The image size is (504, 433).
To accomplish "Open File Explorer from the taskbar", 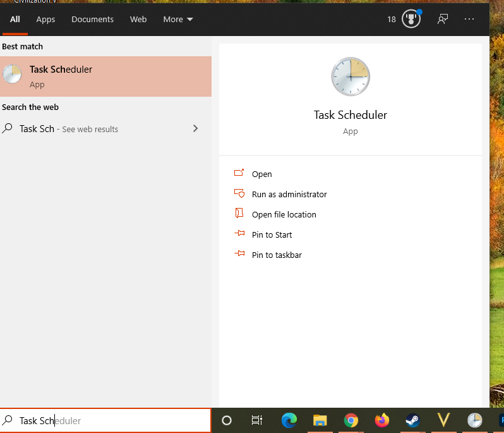I will tap(320, 420).
